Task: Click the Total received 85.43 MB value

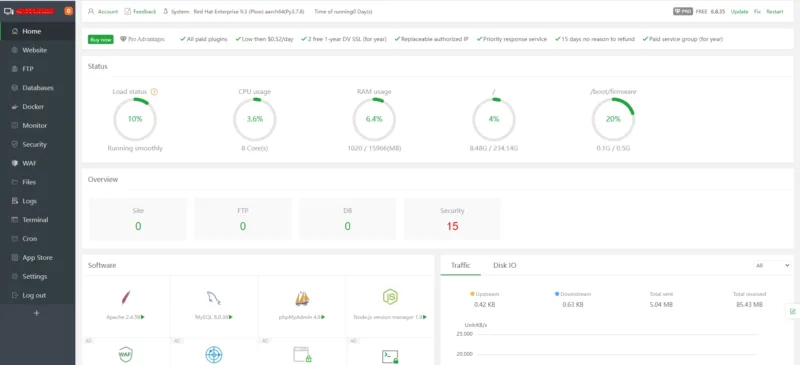Action: 749,305
